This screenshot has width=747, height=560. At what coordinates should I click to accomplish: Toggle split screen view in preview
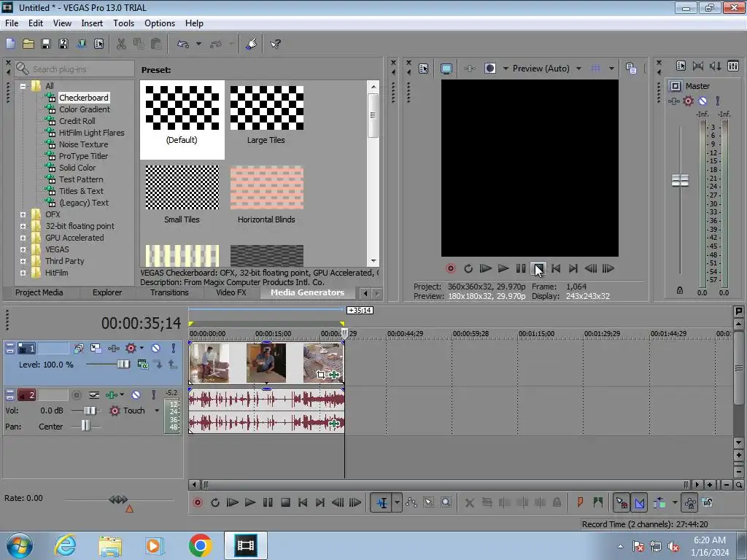pyautogui.click(x=489, y=69)
